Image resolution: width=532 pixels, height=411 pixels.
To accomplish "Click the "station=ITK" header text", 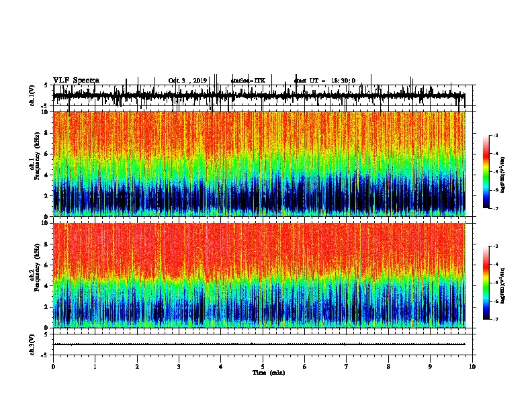I will pyautogui.click(x=248, y=81).
